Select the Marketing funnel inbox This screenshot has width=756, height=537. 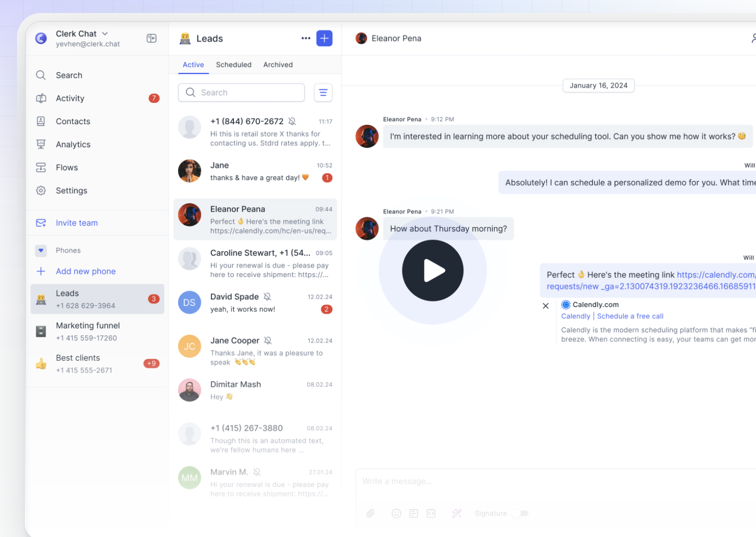(x=97, y=331)
